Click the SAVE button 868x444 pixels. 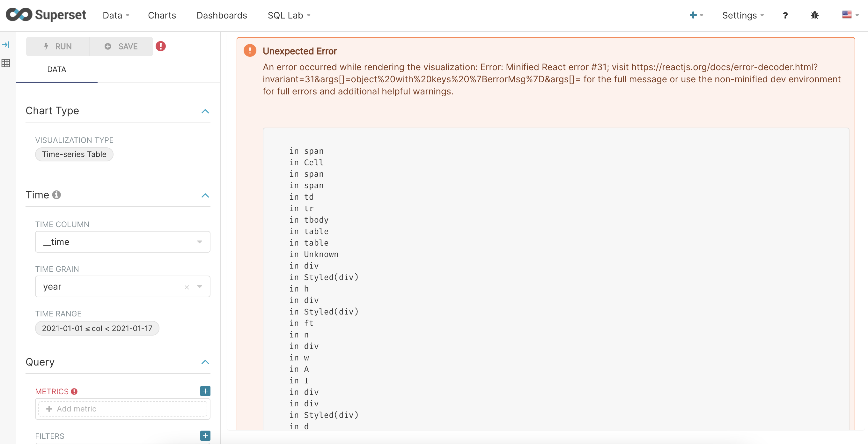pyautogui.click(x=121, y=46)
